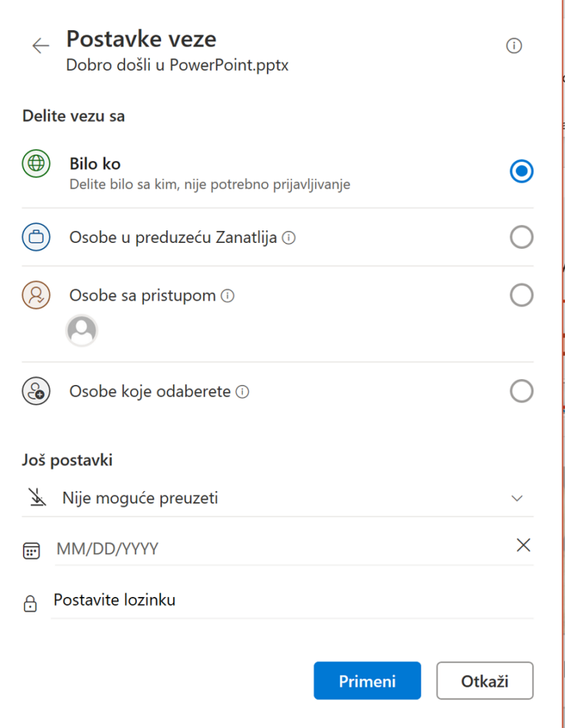Choose Osobe koje odaberete radio button
565x728 pixels.
522,392
